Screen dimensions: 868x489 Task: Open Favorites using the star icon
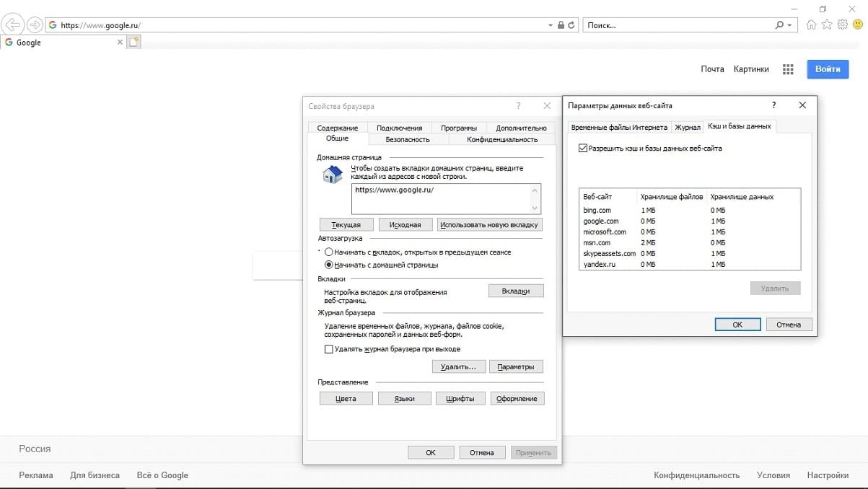[x=827, y=25]
